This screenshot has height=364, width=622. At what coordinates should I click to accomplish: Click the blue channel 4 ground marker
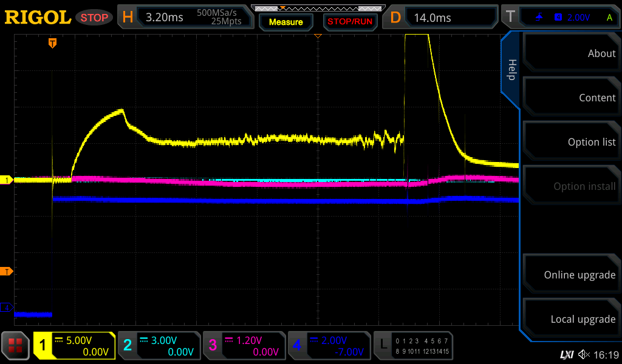8,308
